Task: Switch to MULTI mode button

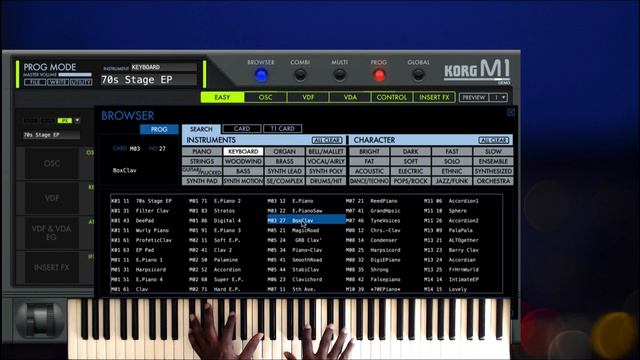Action: (340, 75)
